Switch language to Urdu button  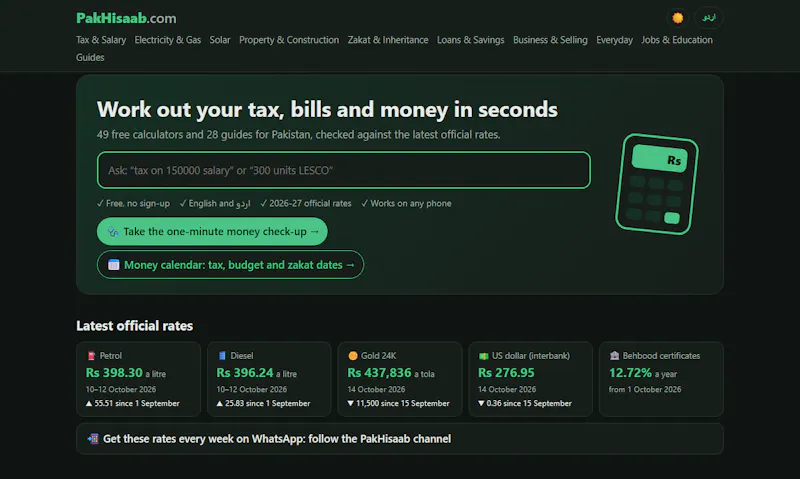point(709,18)
